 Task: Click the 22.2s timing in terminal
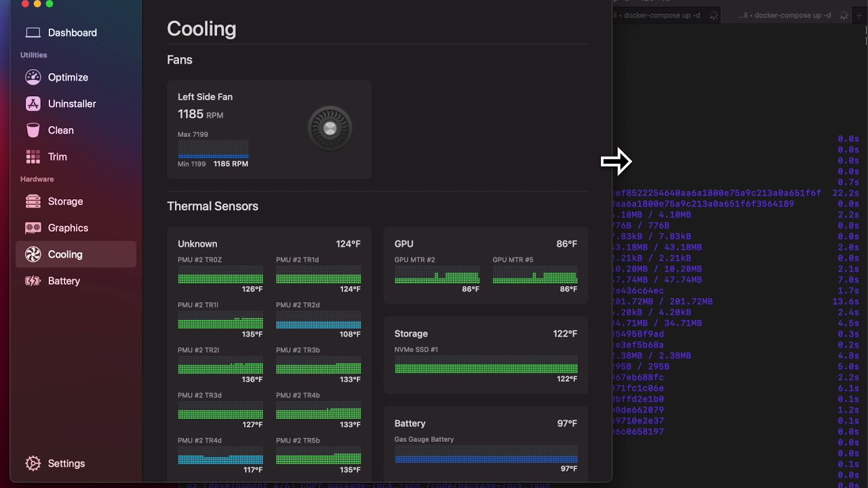846,193
